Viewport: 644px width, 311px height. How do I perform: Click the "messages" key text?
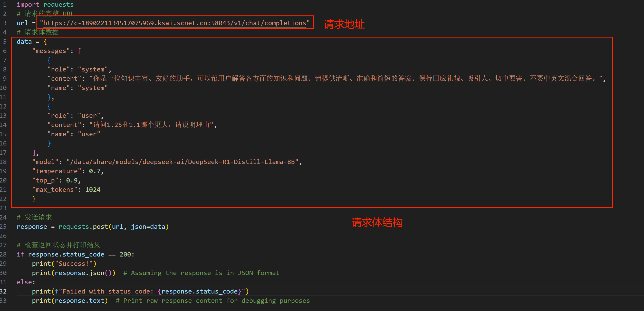(x=51, y=51)
